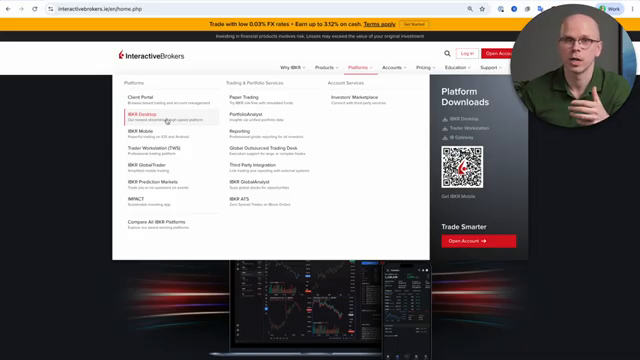Open Compare All IBKR Platforms link

pyautogui.click(x=158, y=224)
